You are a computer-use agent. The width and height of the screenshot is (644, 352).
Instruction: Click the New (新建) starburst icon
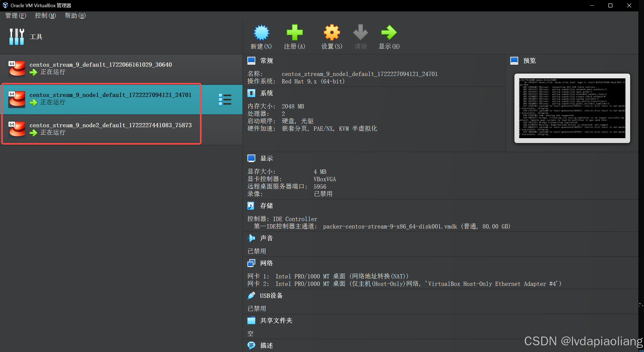[261, 32]
